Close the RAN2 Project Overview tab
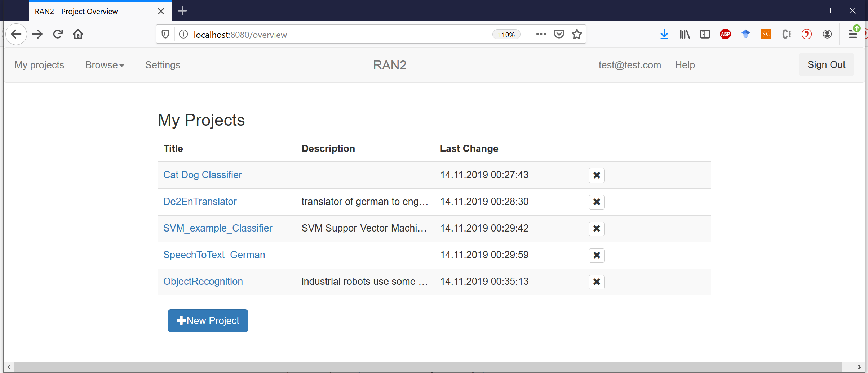 [161, 11]
